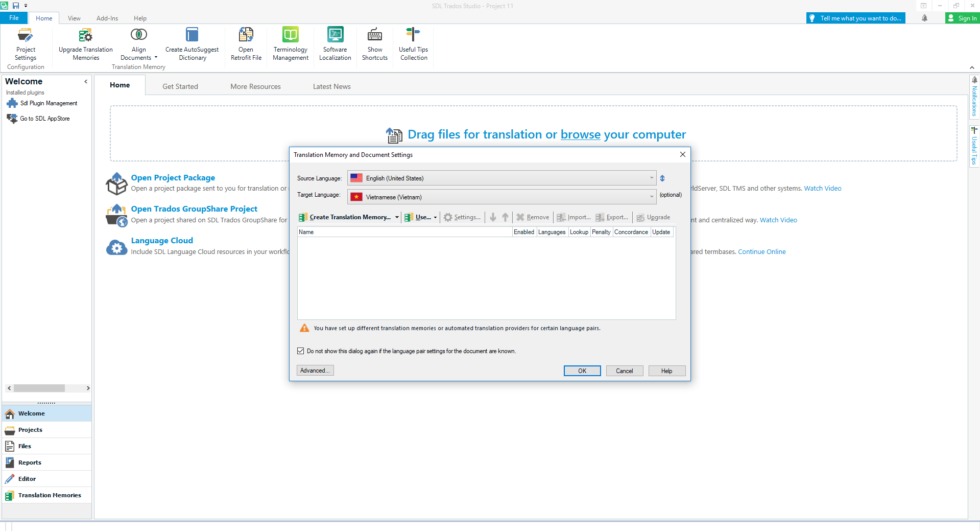Open Latest News tab
980x531 pixels.
(x=332, y=86)
